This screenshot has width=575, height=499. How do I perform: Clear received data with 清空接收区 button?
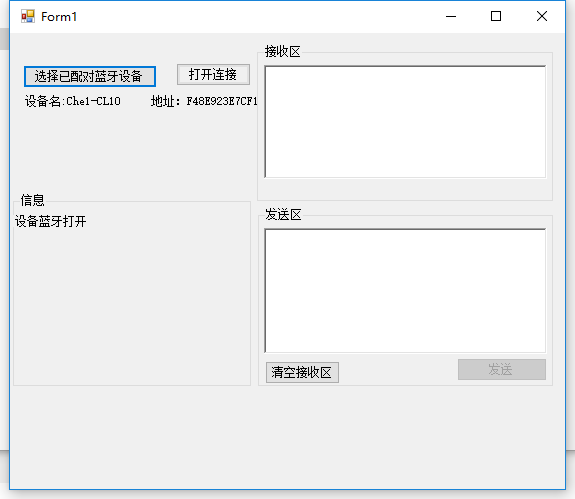point(302,373)
